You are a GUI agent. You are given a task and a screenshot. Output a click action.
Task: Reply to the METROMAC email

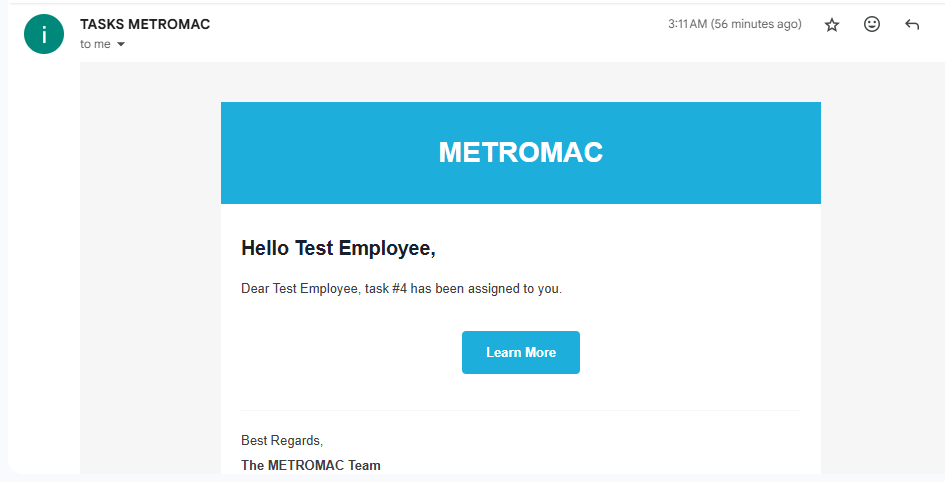coord(912,25)
